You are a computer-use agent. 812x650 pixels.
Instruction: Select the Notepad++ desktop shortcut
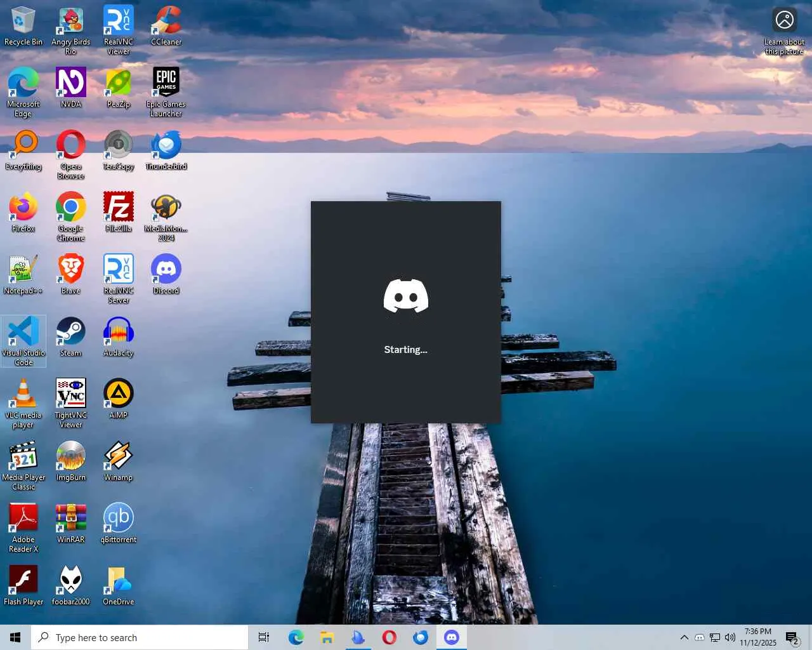(x=23, y=275)
